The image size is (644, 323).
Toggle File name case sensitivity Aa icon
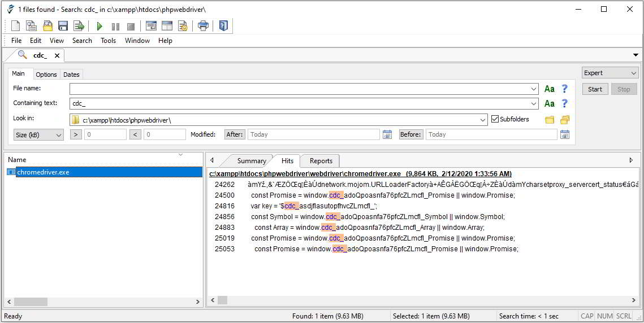(550, 89)
